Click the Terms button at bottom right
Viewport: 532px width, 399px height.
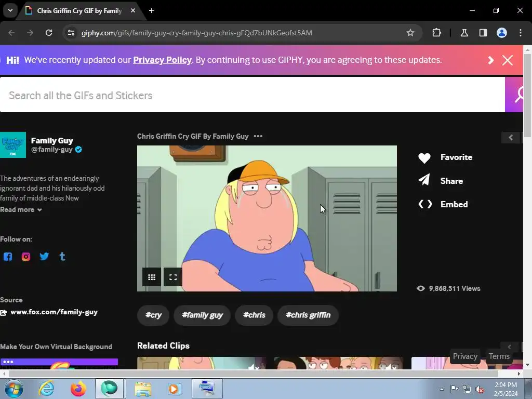[499, 356]
